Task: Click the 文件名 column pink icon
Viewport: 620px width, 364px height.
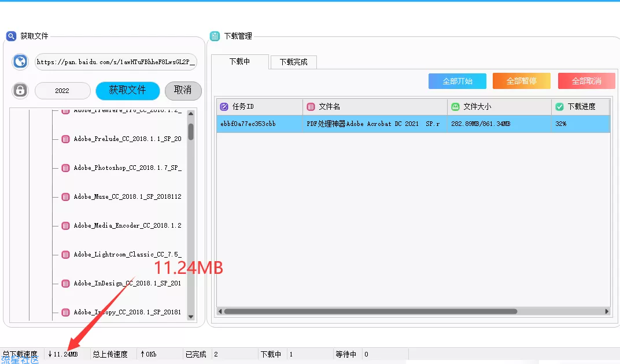Action: tap(311, 107)
